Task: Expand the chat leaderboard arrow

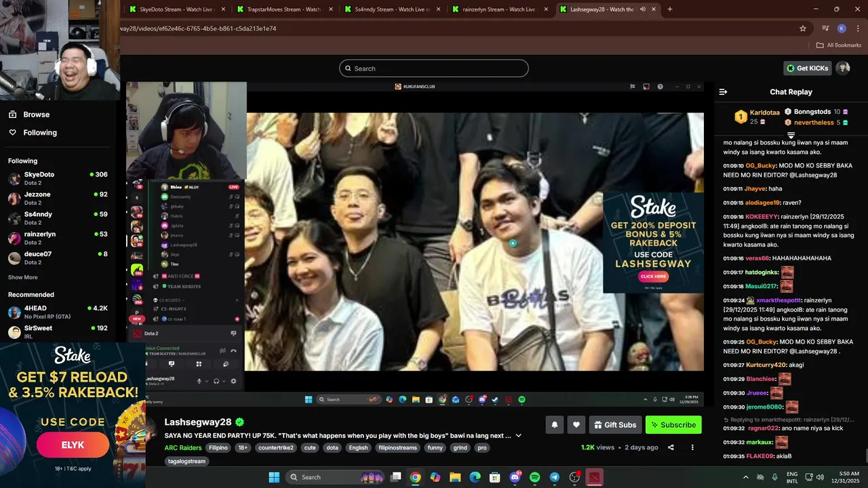Action: pos(791,136)
